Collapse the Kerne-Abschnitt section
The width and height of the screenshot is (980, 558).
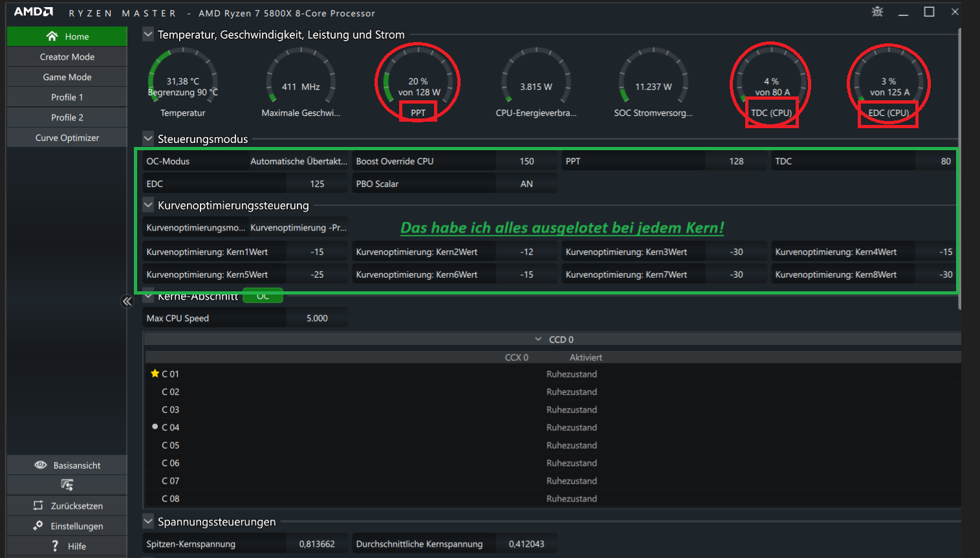coord(148,296)
